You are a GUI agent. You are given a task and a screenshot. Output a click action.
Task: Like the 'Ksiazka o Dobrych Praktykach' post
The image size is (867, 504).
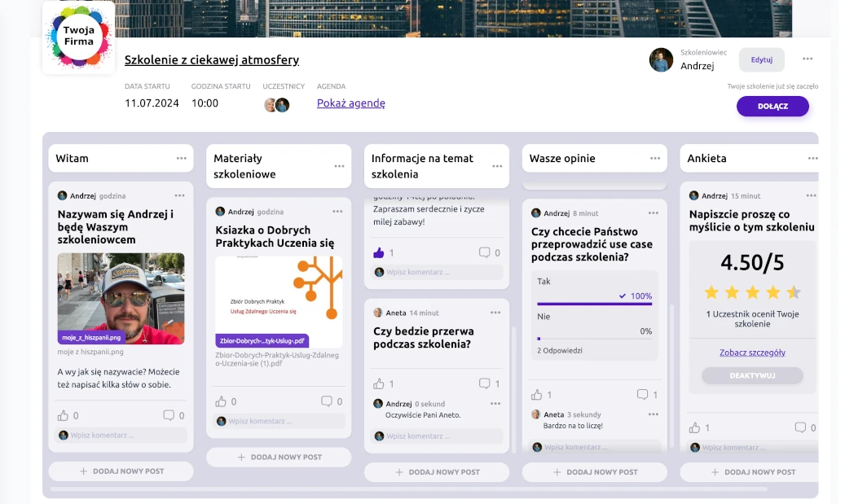tap(221, 401)
